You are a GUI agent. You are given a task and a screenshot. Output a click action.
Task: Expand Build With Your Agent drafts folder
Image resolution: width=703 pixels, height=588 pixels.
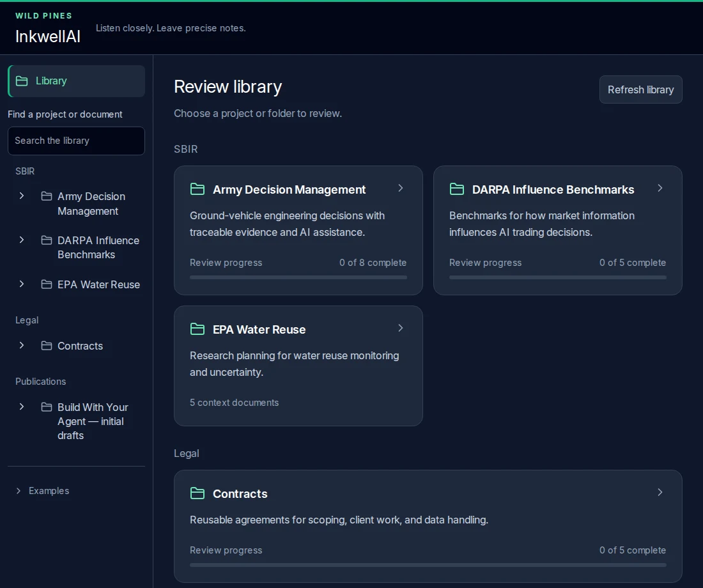22,406
